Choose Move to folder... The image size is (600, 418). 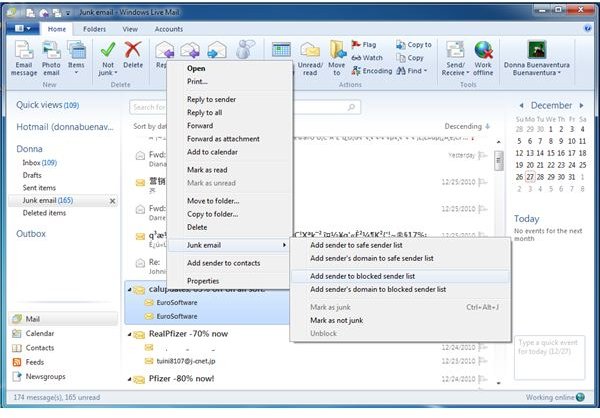coord(230,201)
